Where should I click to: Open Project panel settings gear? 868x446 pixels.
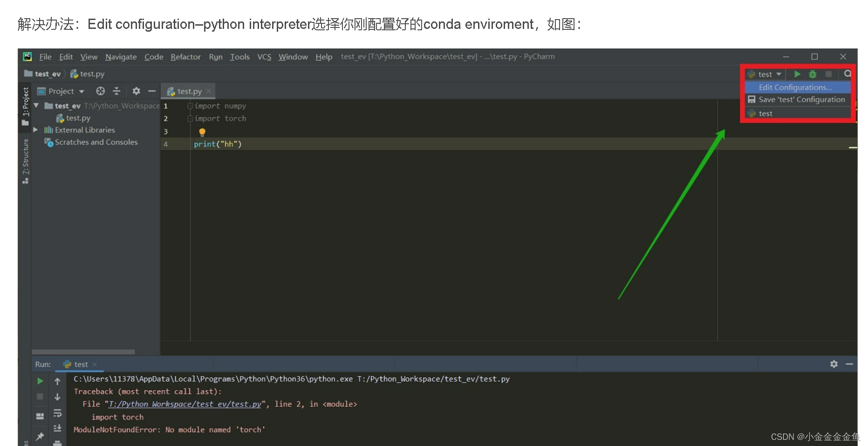[x=136, y=91]
